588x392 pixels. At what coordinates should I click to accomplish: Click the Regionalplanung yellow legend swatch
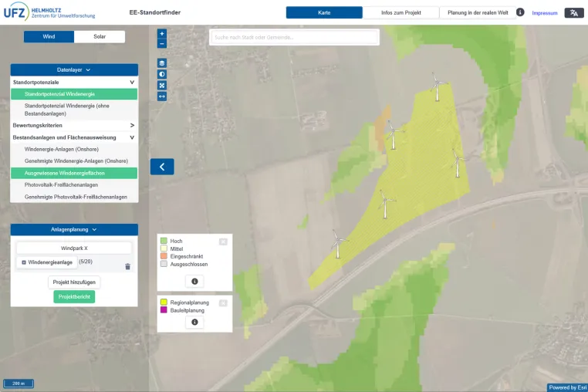(164, 302)
